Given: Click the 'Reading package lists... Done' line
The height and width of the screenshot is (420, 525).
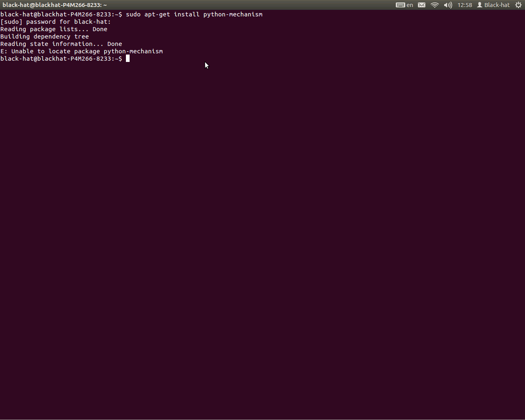Looking at the screenshot, I should (x=54, y=29).
